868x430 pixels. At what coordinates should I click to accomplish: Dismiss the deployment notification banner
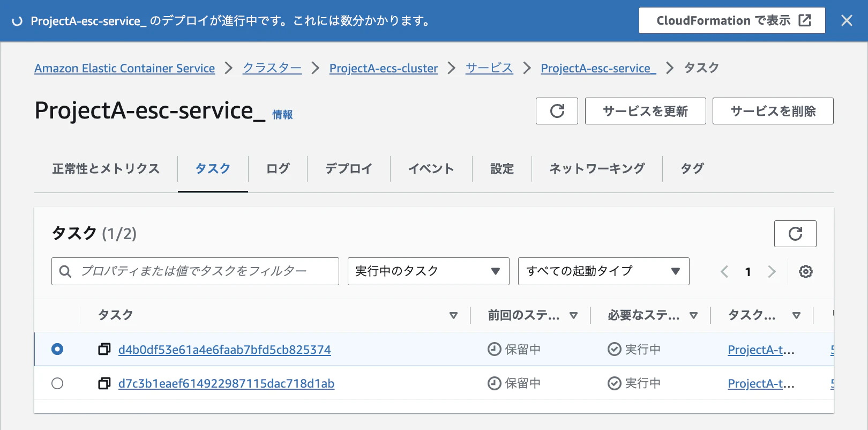coord(847,20)
